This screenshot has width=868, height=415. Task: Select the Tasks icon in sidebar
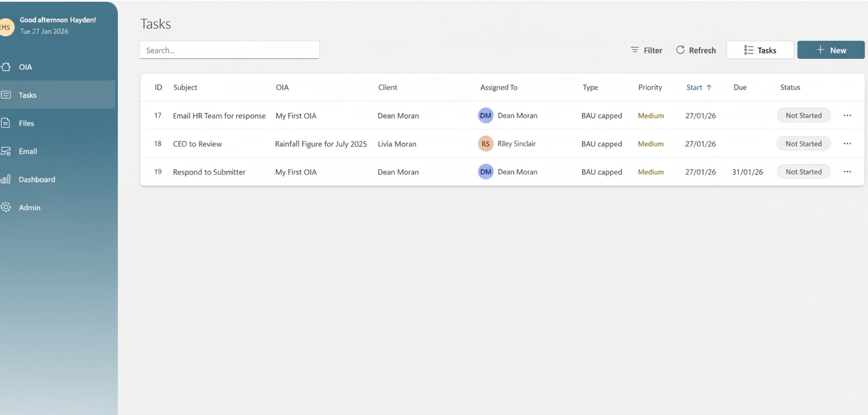[6, 95]
